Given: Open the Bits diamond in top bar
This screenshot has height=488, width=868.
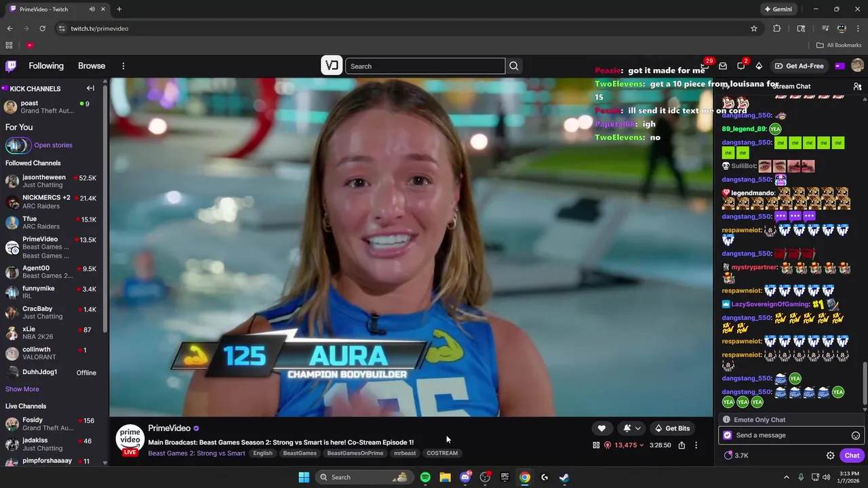Looking at the screenshot, I should (x=759, y=66).
